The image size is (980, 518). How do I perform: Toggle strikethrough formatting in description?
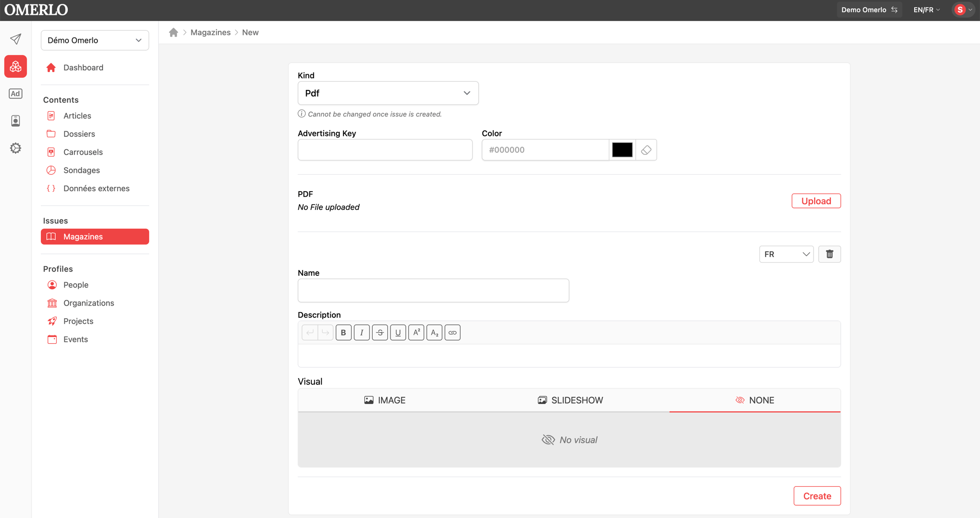click(x=380, y=333)
